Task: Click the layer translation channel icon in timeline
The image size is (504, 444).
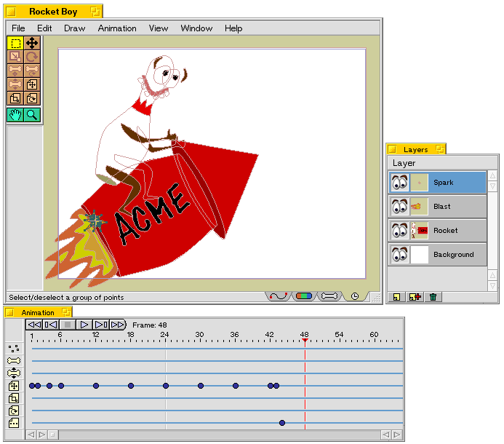Action: 14,386
